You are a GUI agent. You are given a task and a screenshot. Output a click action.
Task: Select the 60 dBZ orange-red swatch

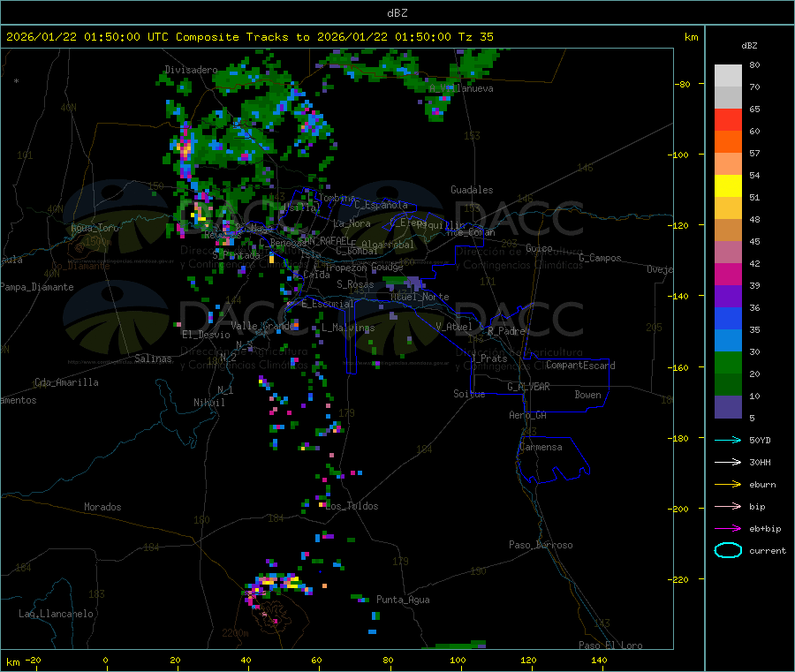[x=728, y=141]
